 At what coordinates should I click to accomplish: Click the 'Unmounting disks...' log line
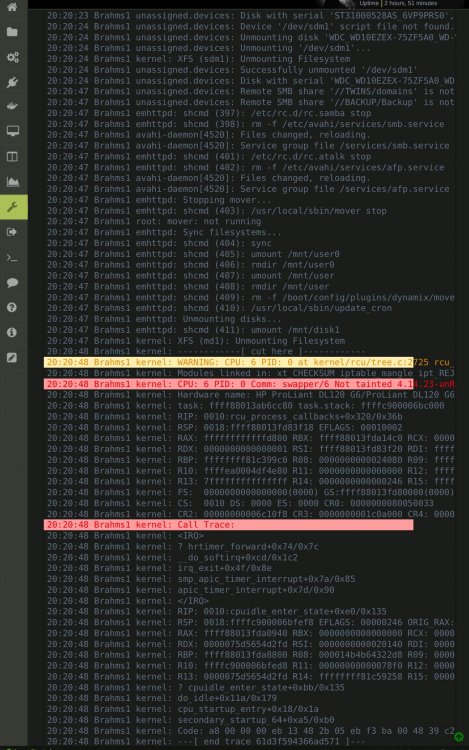click(164, 319)
